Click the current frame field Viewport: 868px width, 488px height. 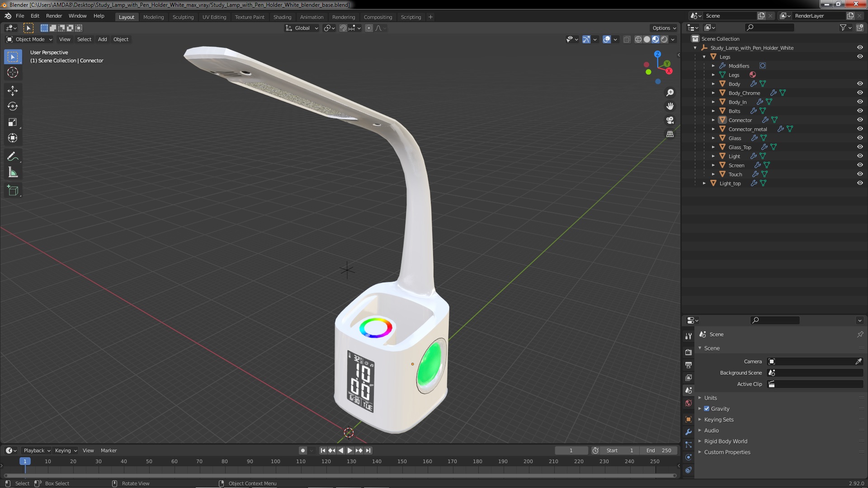point(571,450)
